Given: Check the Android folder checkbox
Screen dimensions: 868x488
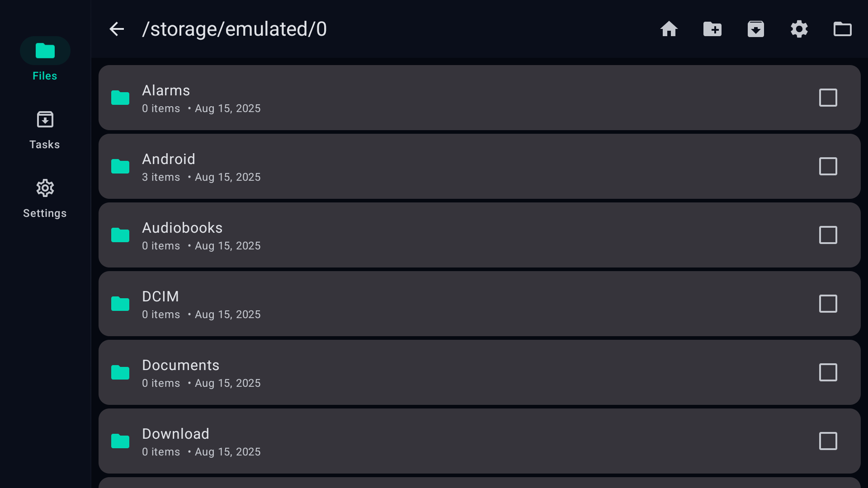Looking at the screenshot, I should point(828,166).
